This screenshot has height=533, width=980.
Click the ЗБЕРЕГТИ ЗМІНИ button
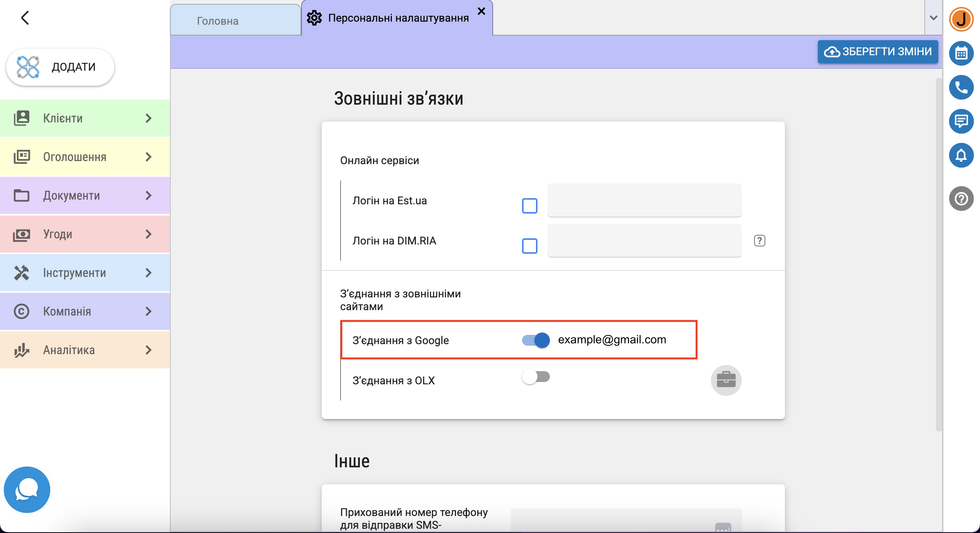[877, 51]
